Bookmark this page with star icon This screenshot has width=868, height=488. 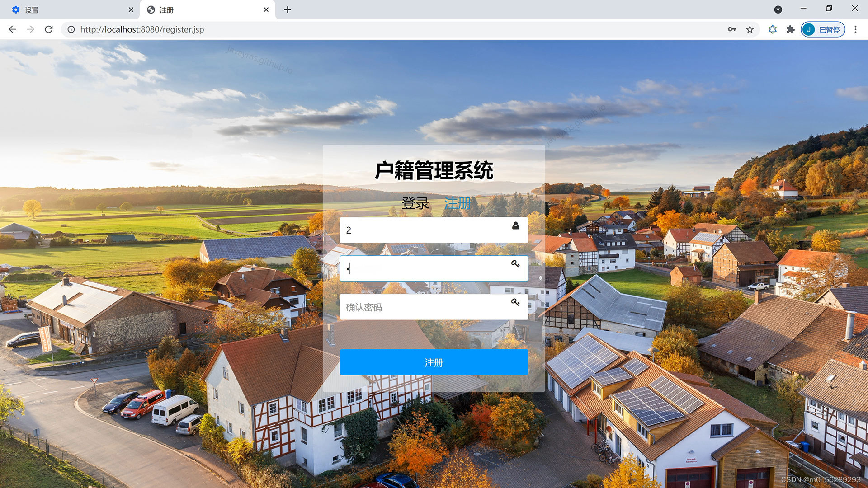(750, 29)
